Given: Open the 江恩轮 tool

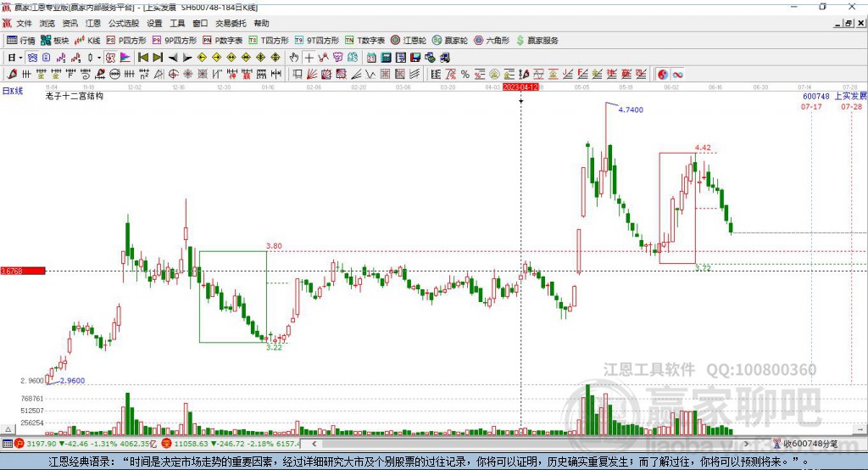Looking at the screenshot, I should pyautogui.click(x=409, y=41).
